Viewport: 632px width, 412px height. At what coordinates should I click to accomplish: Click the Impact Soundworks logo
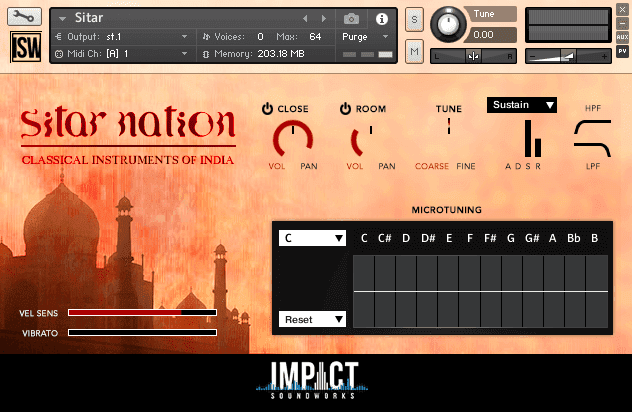click(312, 381)
